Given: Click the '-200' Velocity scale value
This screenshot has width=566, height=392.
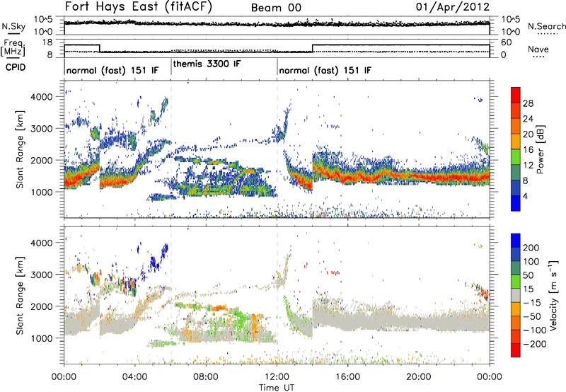Looking at the screenshot, I should click(535, 344).
